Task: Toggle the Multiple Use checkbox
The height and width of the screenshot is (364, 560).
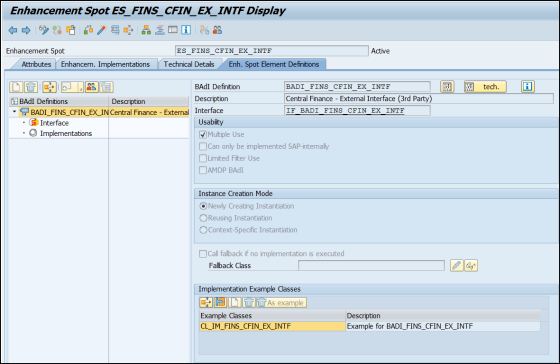Action: (x=202, y=135)
